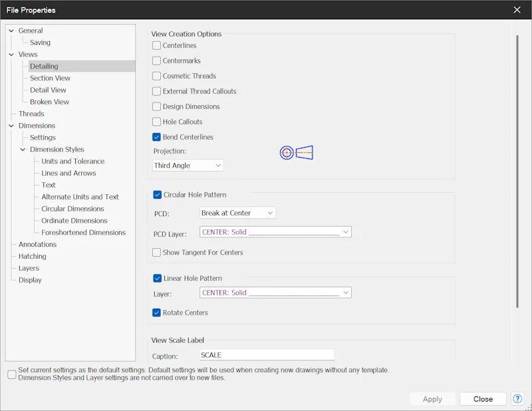Select Broken View in the tree

(x=49, y=102)
